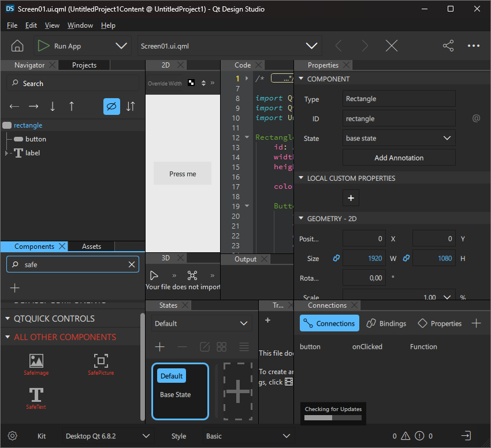Screen dimensions: 491x448
Task: Close the Navigator panel
Action: coord(53,65)
